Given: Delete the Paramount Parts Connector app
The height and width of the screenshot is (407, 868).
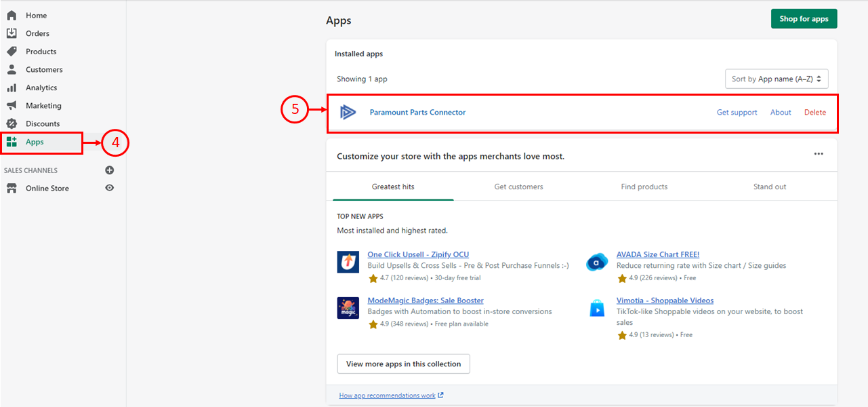Looking at the screenshot, I should tap(815, 113).
